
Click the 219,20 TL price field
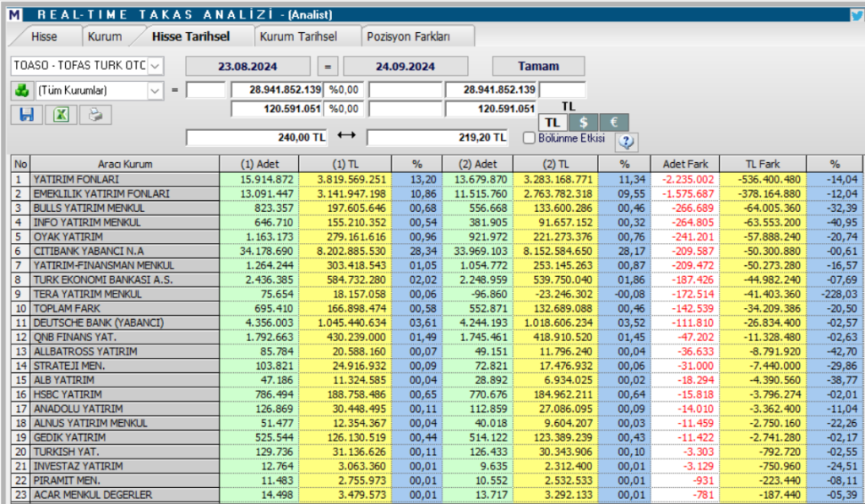point(438,138)
